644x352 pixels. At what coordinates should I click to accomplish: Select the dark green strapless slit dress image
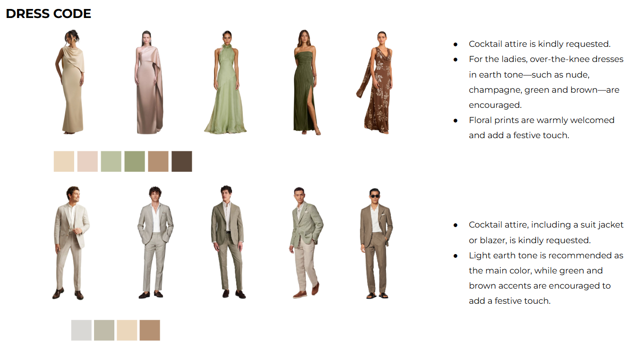click(x=305, y=82)
